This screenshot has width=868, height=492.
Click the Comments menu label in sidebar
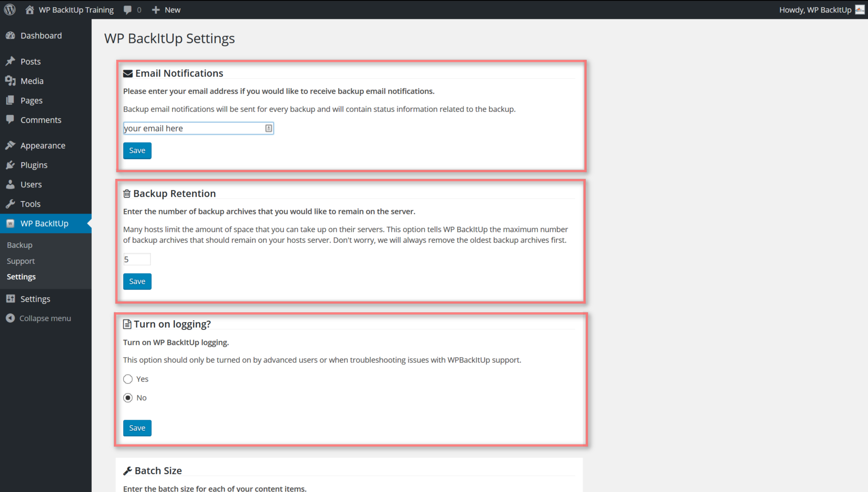(x=41, y=120)
